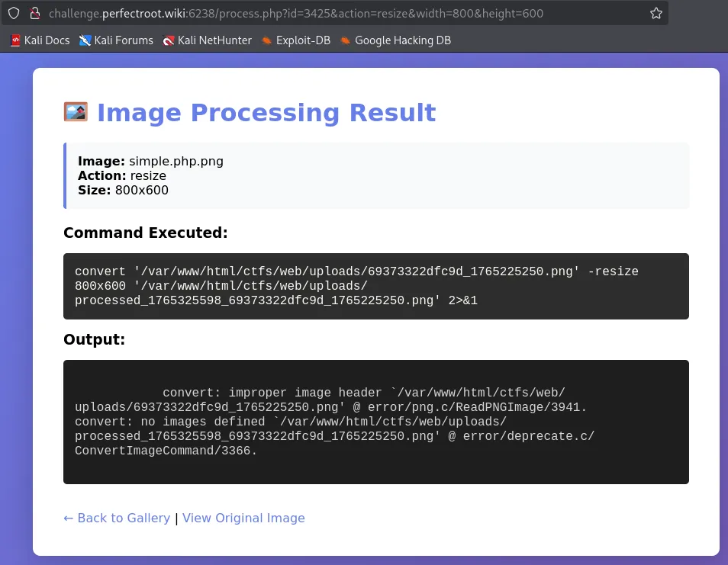This screenshot has width=728, height=565.
Task: Go back via the Back to Gallery link
Action: tap(117, 518)
